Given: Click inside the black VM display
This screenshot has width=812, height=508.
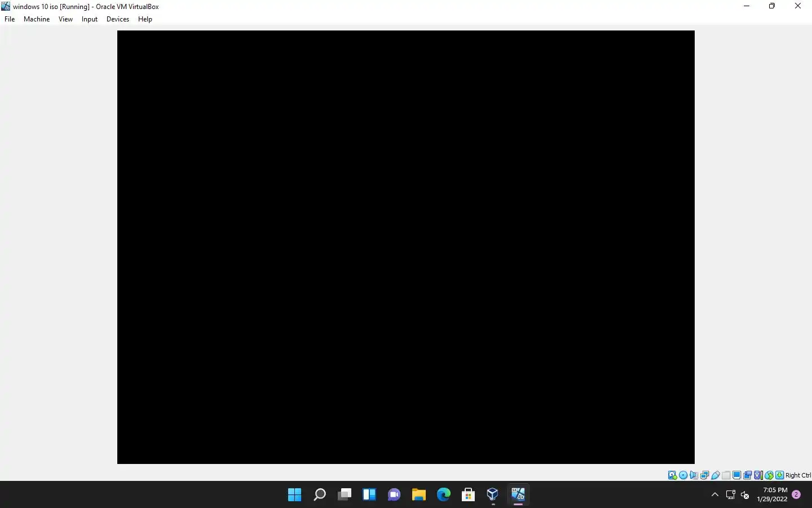Looking at the screenshot, I should 406,247.
